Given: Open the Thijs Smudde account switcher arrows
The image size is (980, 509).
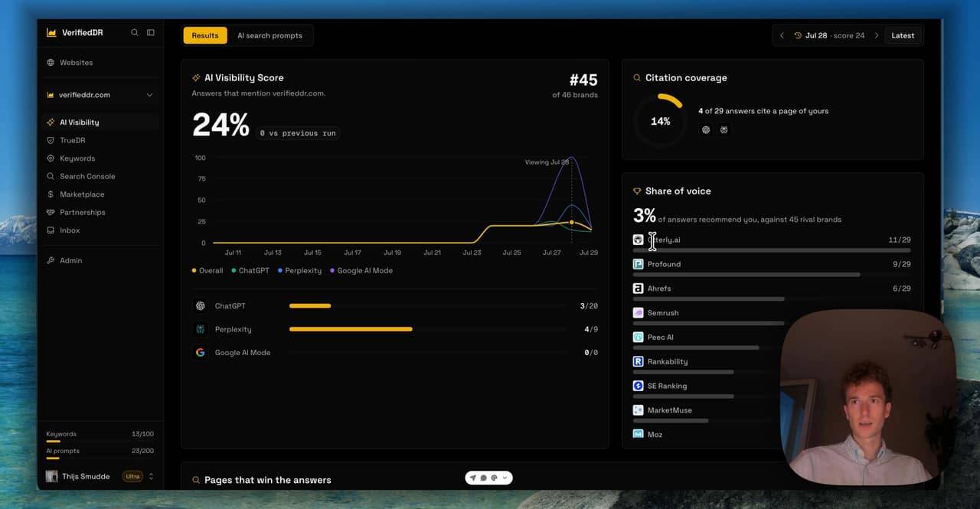Looking at the screenshot, I should 151,476.
